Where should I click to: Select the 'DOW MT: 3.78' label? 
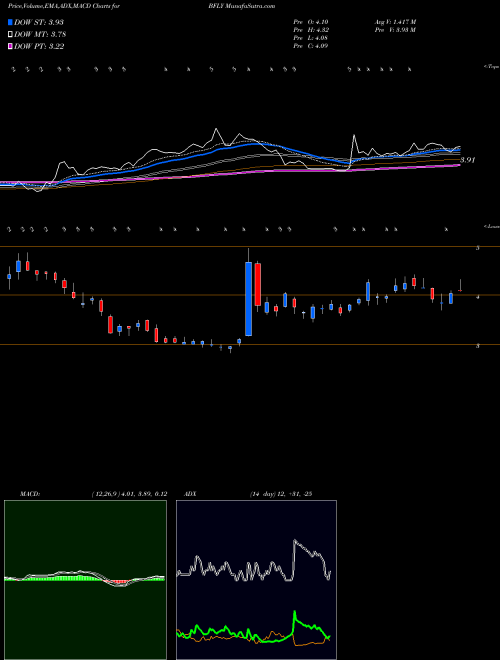point(40,35)
